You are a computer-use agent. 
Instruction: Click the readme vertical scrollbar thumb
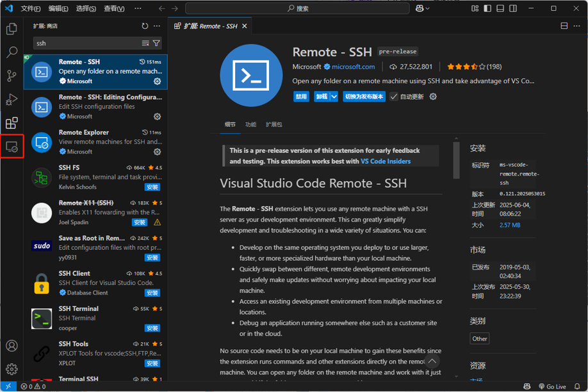click(457, 160)
